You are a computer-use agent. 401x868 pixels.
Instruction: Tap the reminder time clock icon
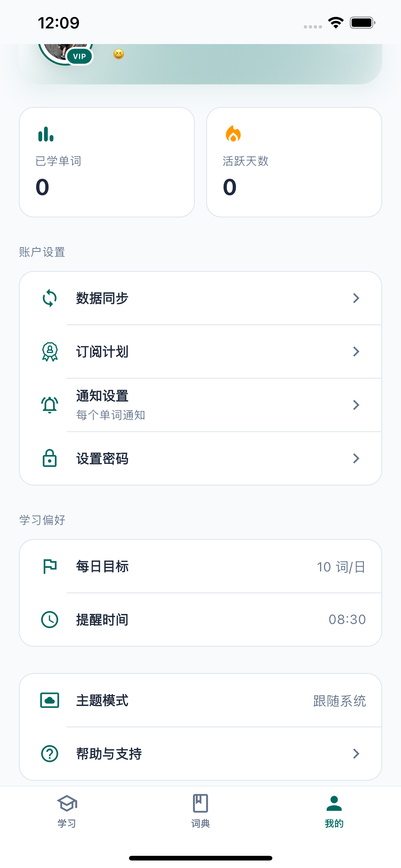(x=49, y=619)
